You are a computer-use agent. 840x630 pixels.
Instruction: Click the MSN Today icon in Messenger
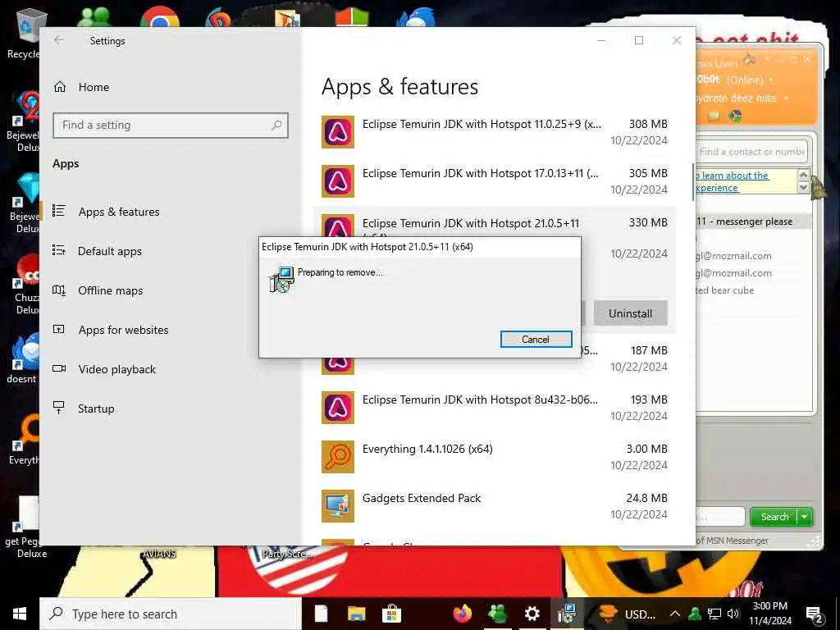point(736,116)
